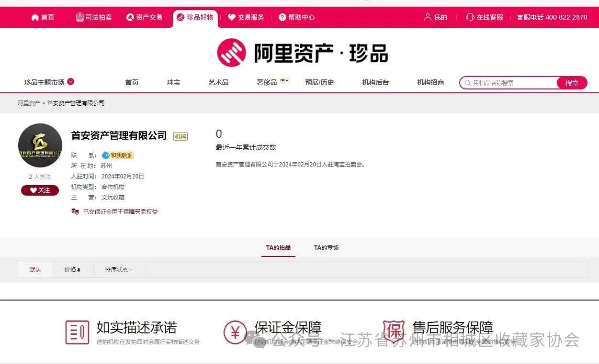This screenshot has height=364, width=599.
Task: Open the 奢侈品 category
Action: [x=267, y=82]
